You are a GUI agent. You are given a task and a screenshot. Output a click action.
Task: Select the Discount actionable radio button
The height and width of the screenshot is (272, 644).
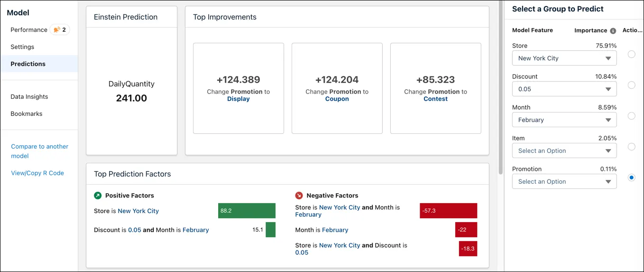tap(631, 85)
